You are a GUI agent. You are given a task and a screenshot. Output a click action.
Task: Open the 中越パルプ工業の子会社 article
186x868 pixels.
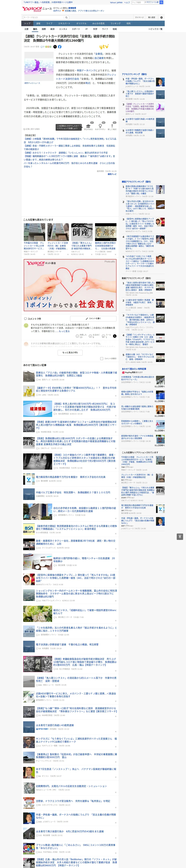73,492
